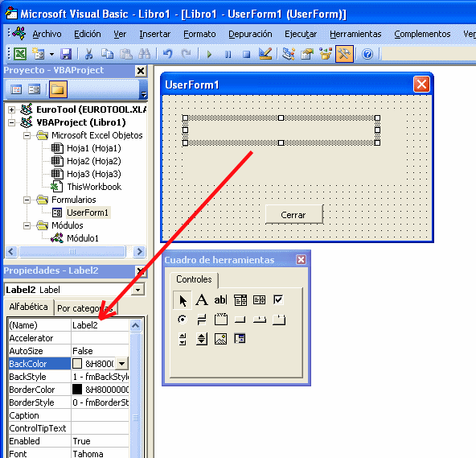Choose the ListBox control tool
The height and width of the screenshot is (458, 476).
click(259, 300)
